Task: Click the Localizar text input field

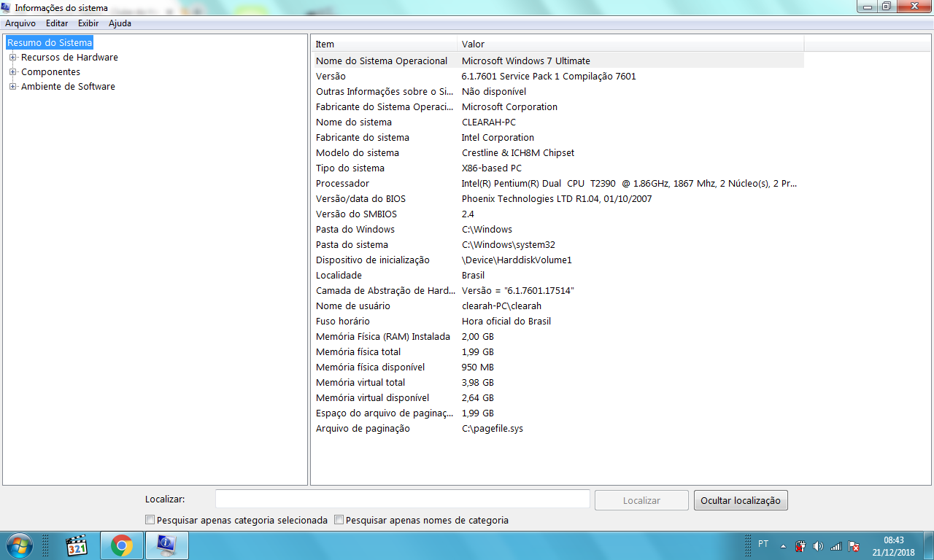Action: coord(403,499)
